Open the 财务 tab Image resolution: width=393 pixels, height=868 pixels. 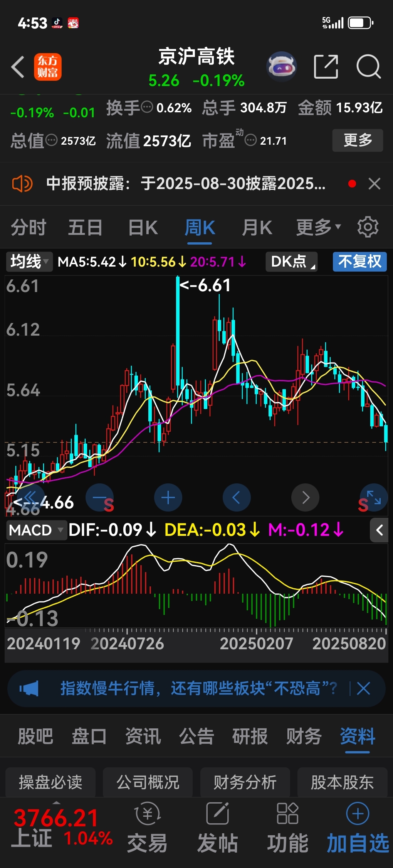pyautogui.click(x=304, y=736)
